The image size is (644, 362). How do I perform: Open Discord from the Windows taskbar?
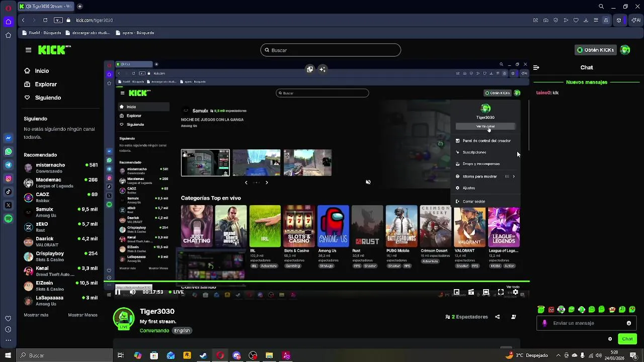coord(236,355)
